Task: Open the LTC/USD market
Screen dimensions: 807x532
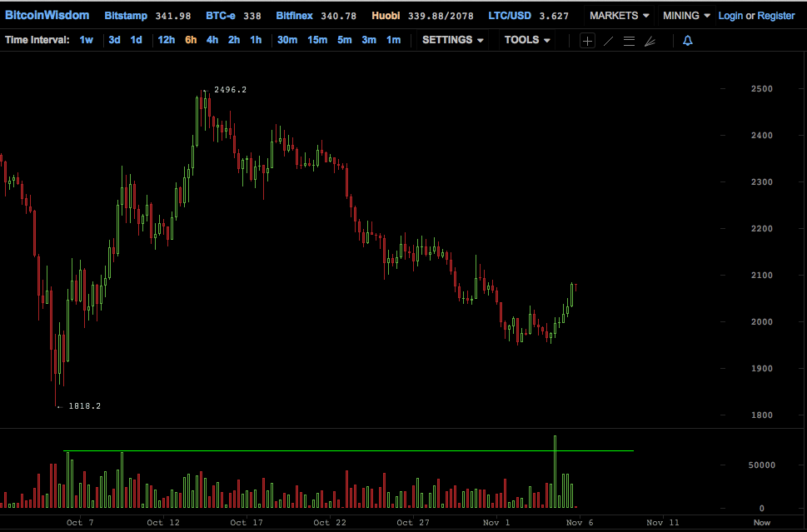Action: tap(510, 16)
